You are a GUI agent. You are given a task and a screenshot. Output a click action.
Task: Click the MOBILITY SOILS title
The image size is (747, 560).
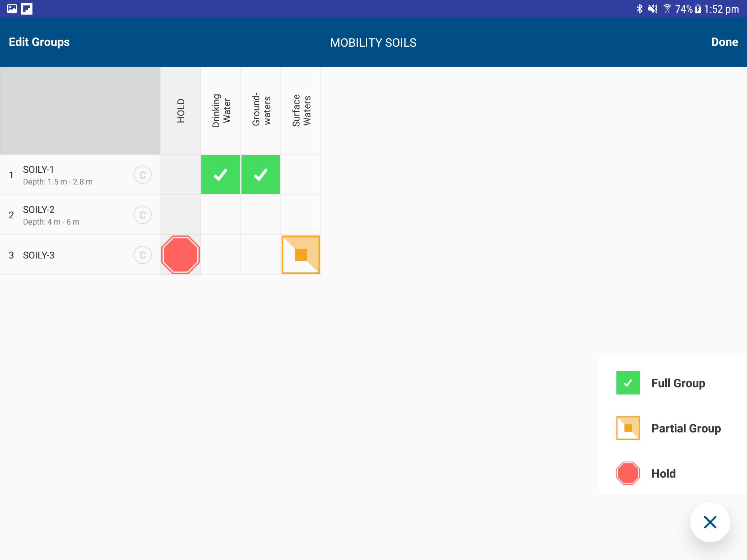click(373, 43)
